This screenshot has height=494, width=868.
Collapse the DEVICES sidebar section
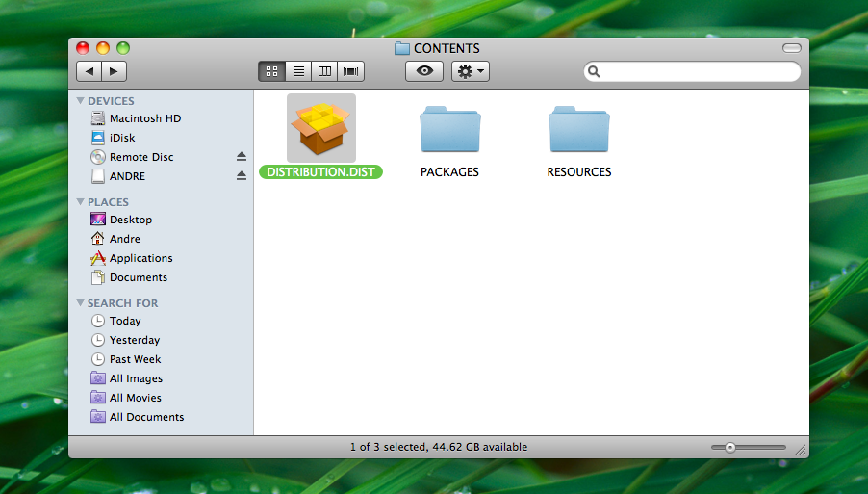80,101
